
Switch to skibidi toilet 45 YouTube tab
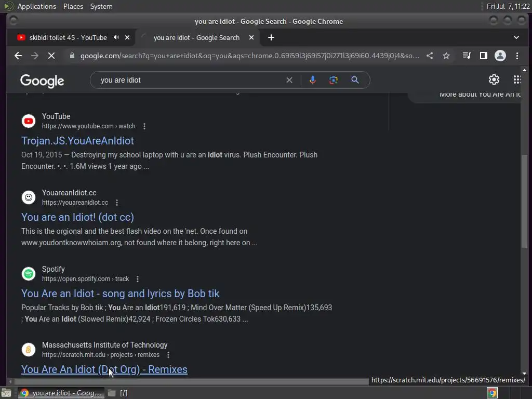tap(68, 37)
